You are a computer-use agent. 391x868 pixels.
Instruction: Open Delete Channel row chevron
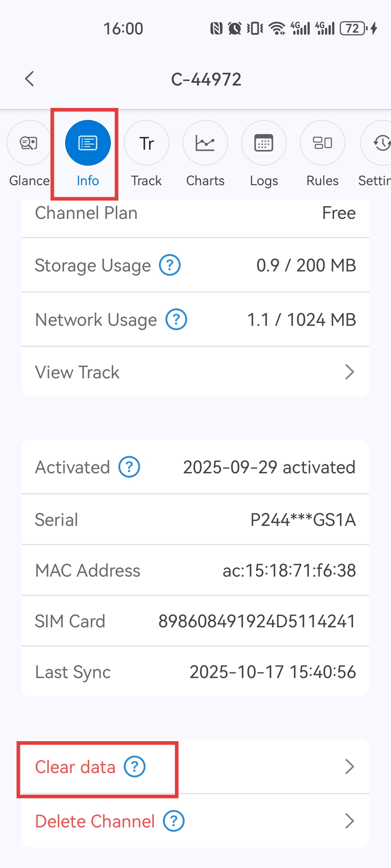point(349,821)
